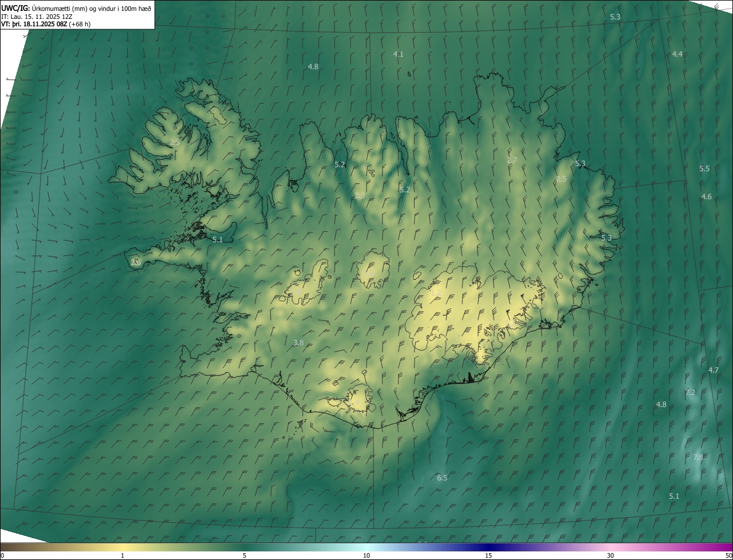733x560 pixels.
Task: Click the title 'Úrkomumætti (mm) og vindur í 100m hæð'
Action: 91,7
